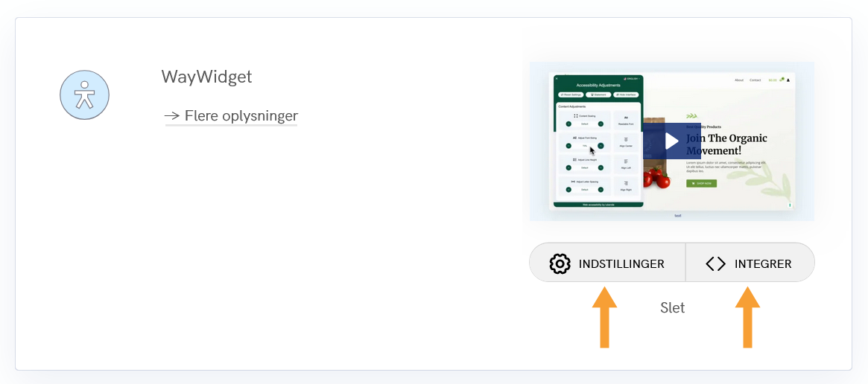Play the WayWidget demo video

point(671,141)
